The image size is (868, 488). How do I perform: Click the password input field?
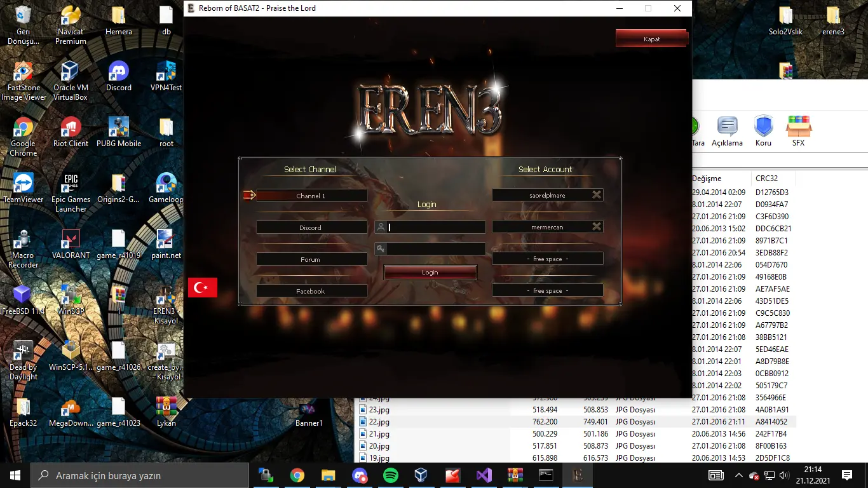coord(436,249)
